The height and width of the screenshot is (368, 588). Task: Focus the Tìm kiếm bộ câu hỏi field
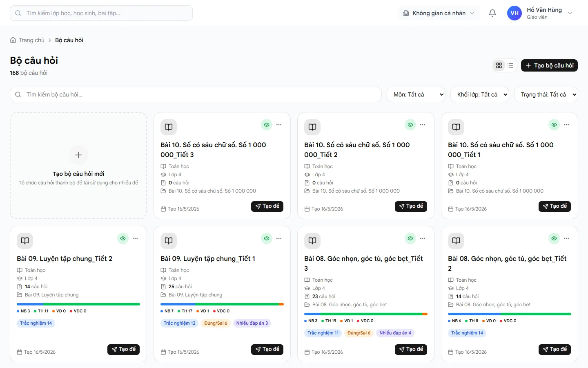(196, 94)
